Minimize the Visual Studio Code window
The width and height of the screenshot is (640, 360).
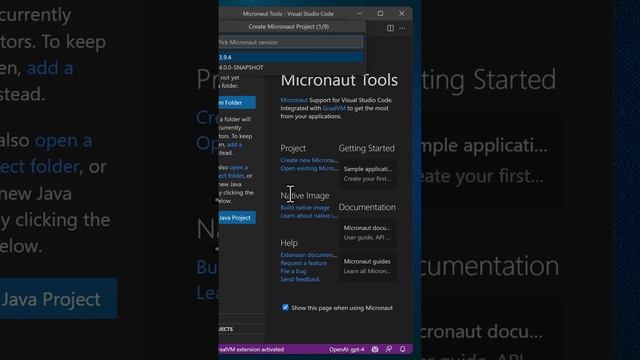359,13
